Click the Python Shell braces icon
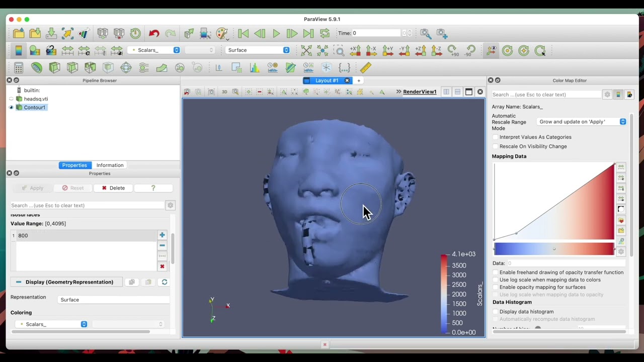This screenshot has height=362, width=644. pos(344,67)
